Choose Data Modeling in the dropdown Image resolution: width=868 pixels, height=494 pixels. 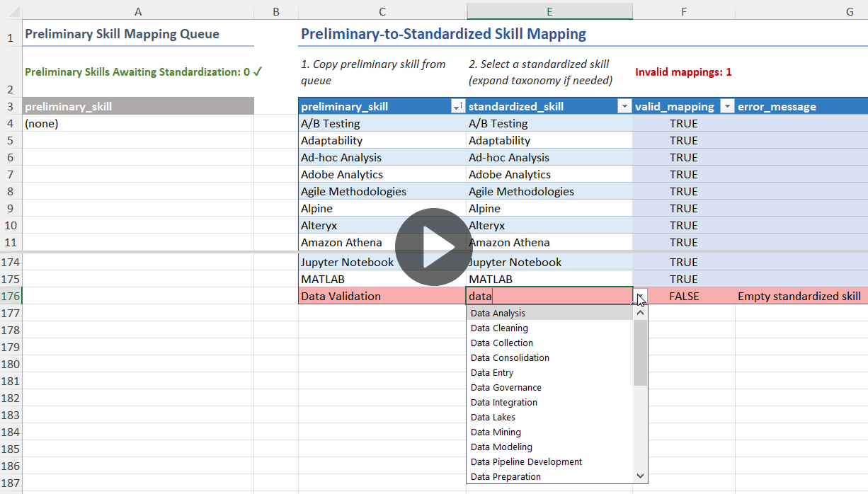click(x=549, y=447)
